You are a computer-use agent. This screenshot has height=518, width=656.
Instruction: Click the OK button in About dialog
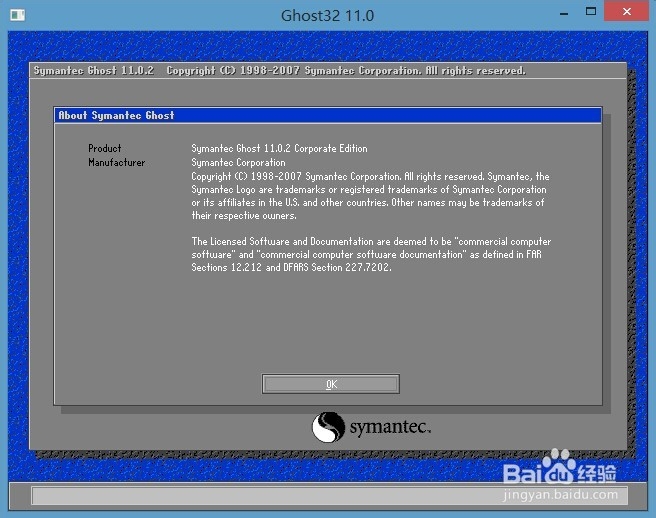(331, 384)
